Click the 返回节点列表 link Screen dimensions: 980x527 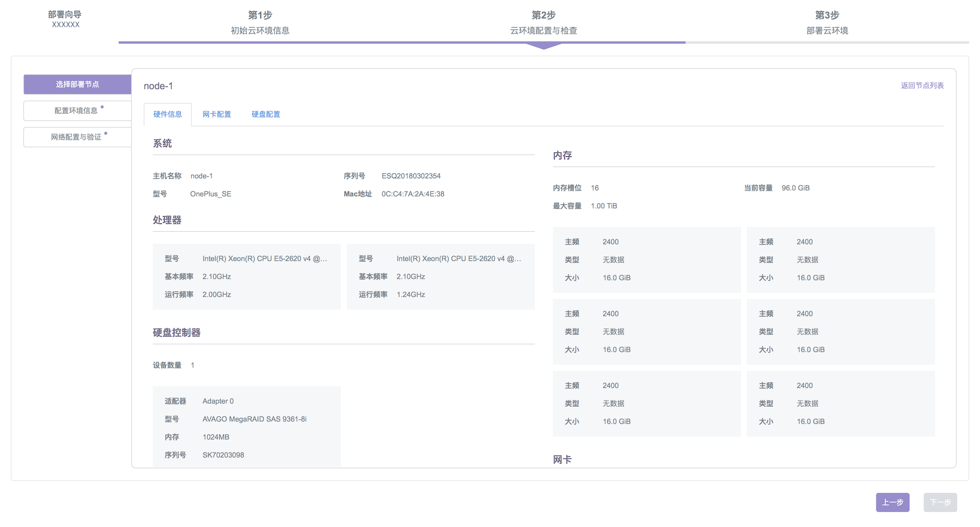click(x=922, y=86)
